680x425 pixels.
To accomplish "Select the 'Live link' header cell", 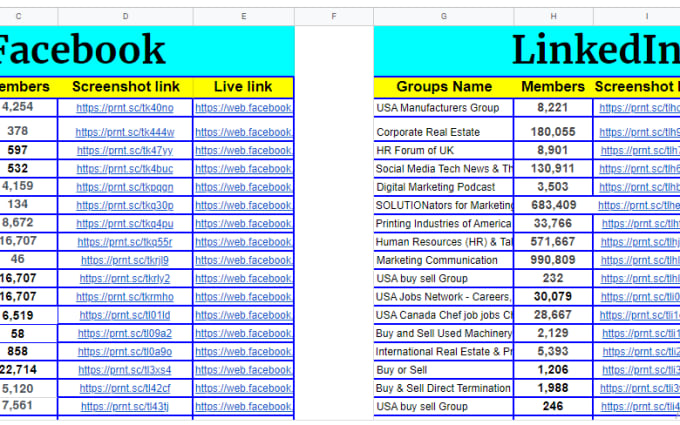I will [x=244, y=87].
